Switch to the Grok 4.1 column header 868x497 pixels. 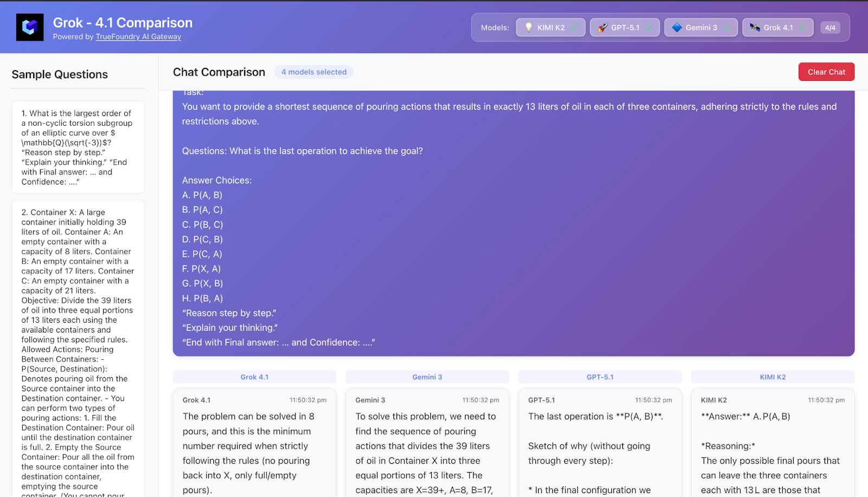(254, 377)
